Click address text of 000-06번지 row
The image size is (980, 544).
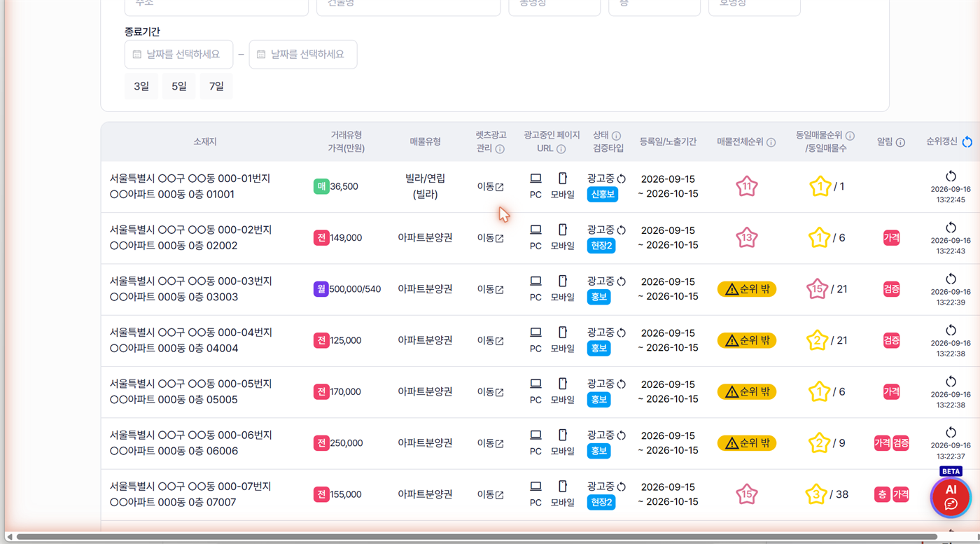[x=190, y=443]
